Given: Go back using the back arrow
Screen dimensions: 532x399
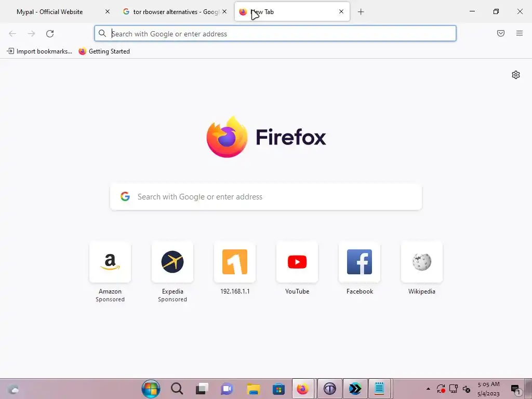Looking at the screenshot, I should pos(12,34).
